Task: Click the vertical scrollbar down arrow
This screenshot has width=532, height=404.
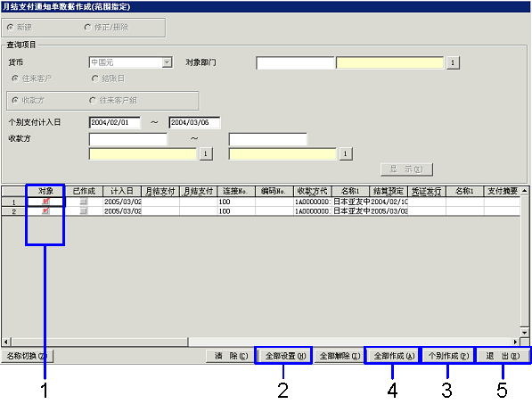Action: click(x=525, y=333)
